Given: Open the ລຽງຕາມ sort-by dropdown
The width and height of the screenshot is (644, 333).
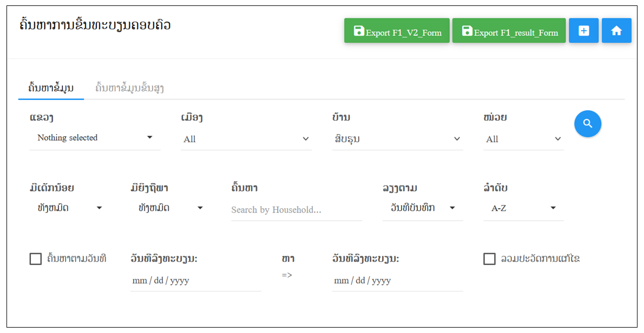Looking at the screenshot, I should pyautogui.click(x=423, y=208).
